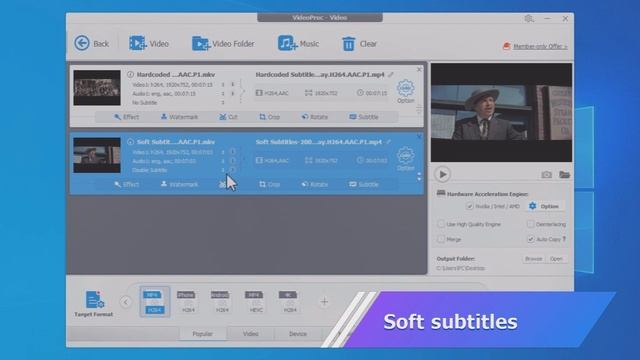Image resolution: width=640 pixels, height=360 pixels.
Task: Toggle the Auto Copy checkbox
Action: point(530,239)
